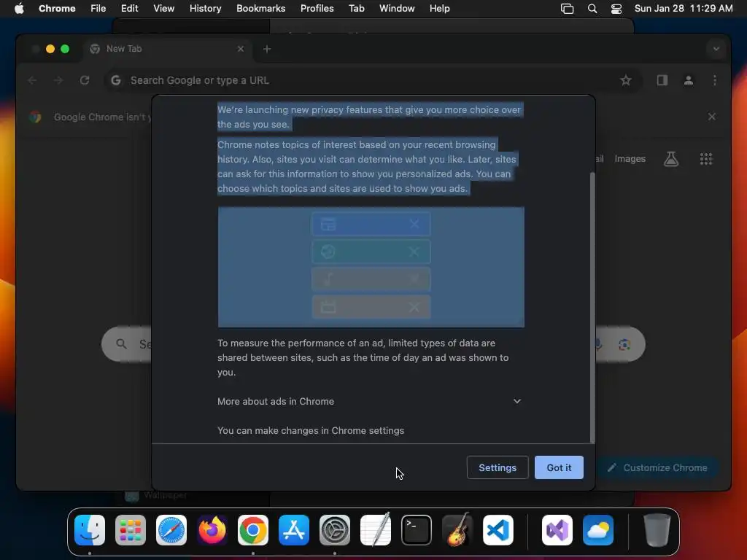Expand More about ads in Chrome
747x560 pixels.
coord(369,402)
